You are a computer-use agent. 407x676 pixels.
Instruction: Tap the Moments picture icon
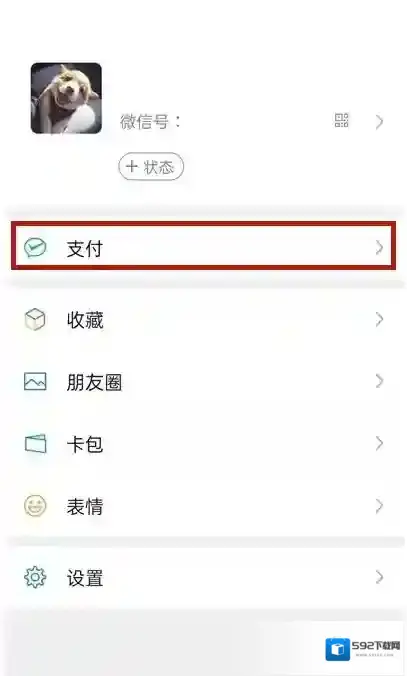coord(35,382)
